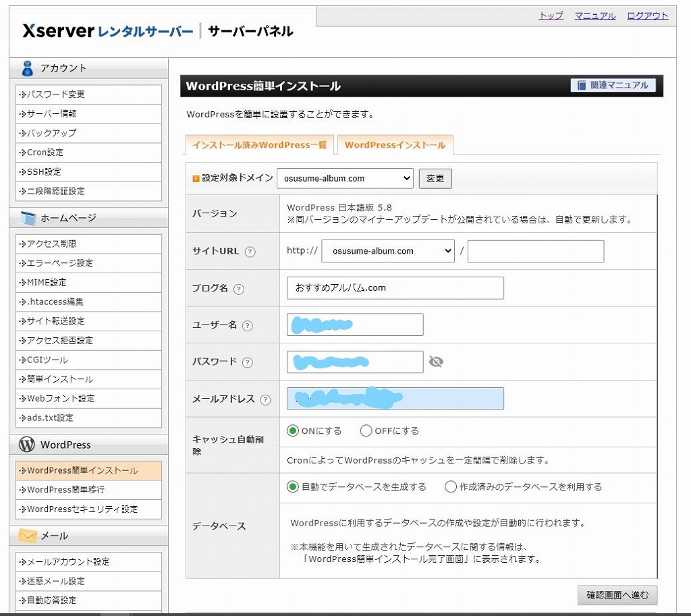
Task: Select WordPress簡単インストール in sidebar
Action: click(x=88, y=470)
